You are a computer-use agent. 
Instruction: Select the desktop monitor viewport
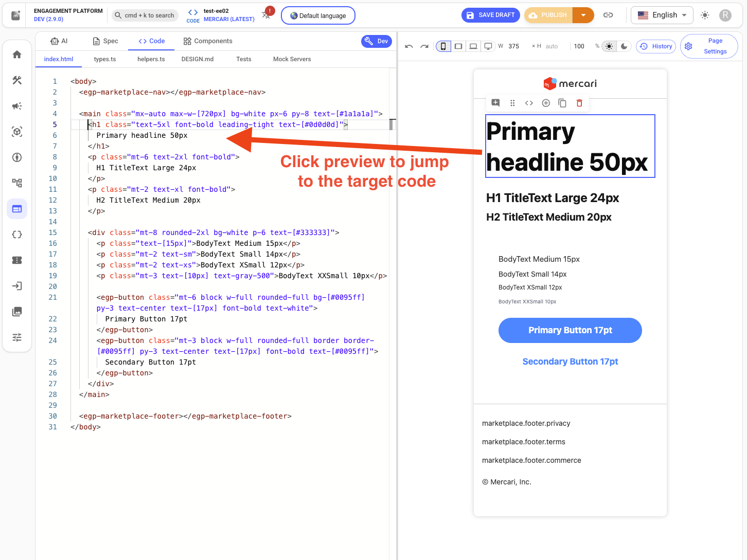(x=488, y=46)
